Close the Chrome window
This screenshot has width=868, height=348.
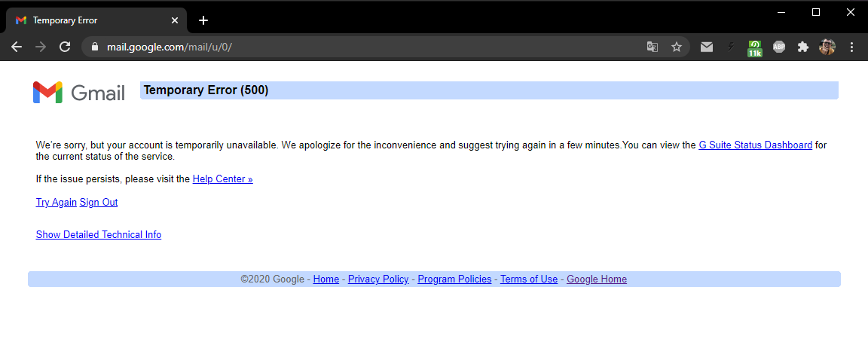[x=850, y=12]
